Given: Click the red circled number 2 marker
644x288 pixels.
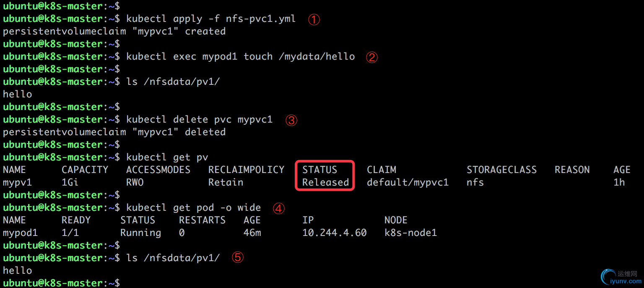Looking at the screenshot, I should click(372, 57).
